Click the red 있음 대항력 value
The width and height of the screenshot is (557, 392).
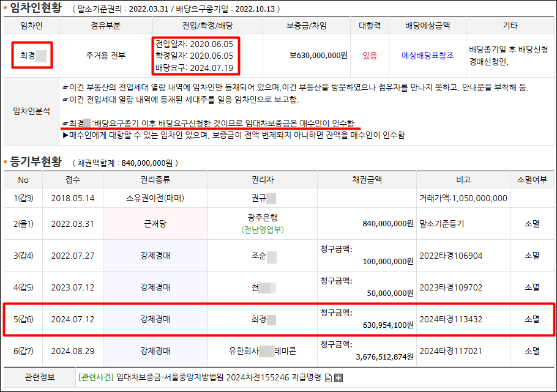click(370, 55)
